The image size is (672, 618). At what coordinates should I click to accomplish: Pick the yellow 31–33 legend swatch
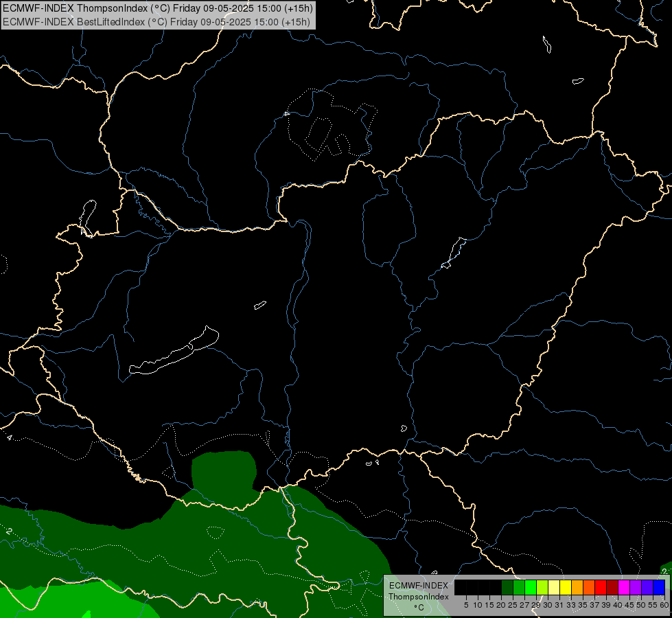566,587
